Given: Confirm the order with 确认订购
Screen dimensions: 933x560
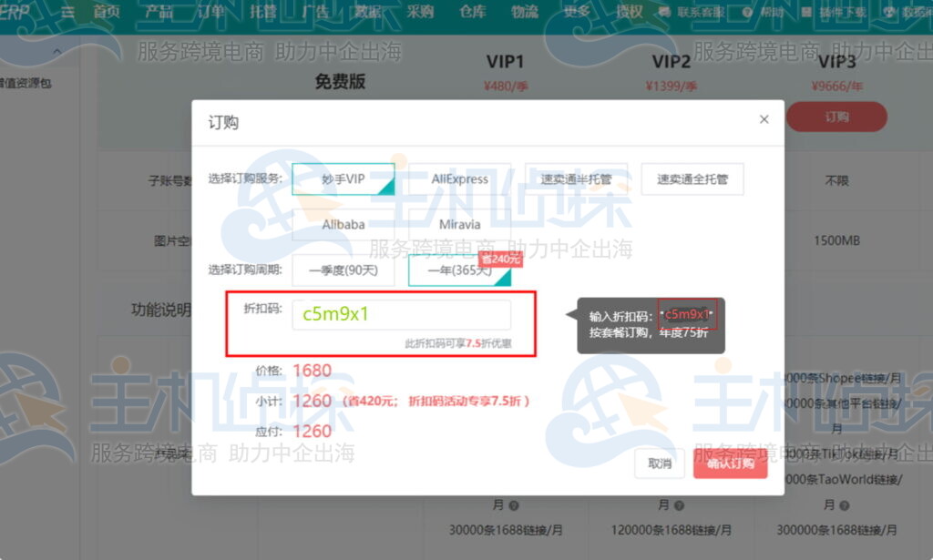Looking at the screenshot, I should coord(730,463).
